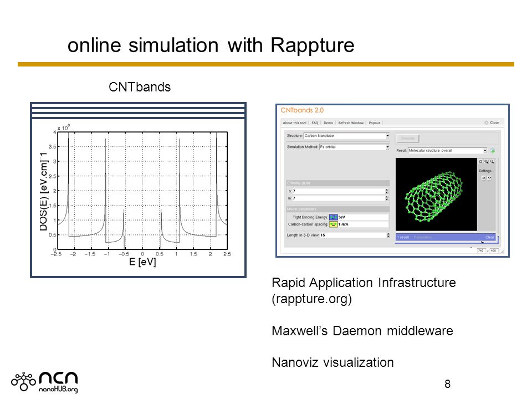Image resolution: width=532 pixels, height=399 pixels.
Task: Click the slide title online simulation with Rappture
Action: 211,45
